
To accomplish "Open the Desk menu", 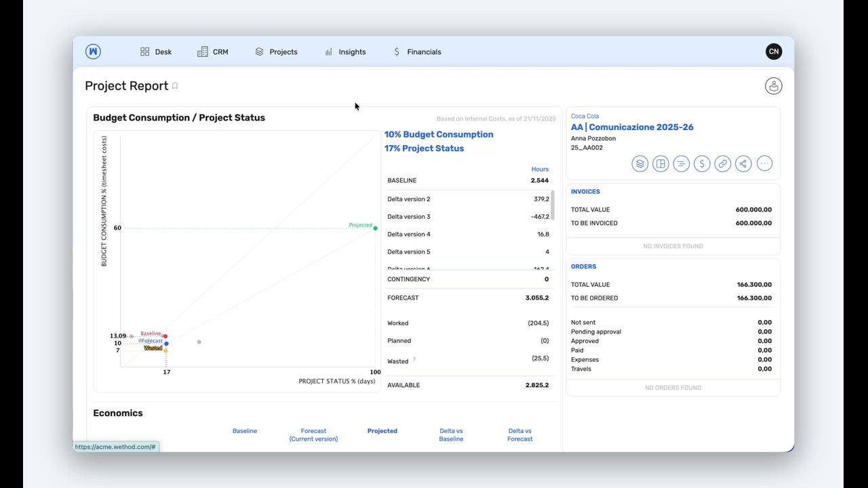I will pyautogui.click(x=156, y=52).
